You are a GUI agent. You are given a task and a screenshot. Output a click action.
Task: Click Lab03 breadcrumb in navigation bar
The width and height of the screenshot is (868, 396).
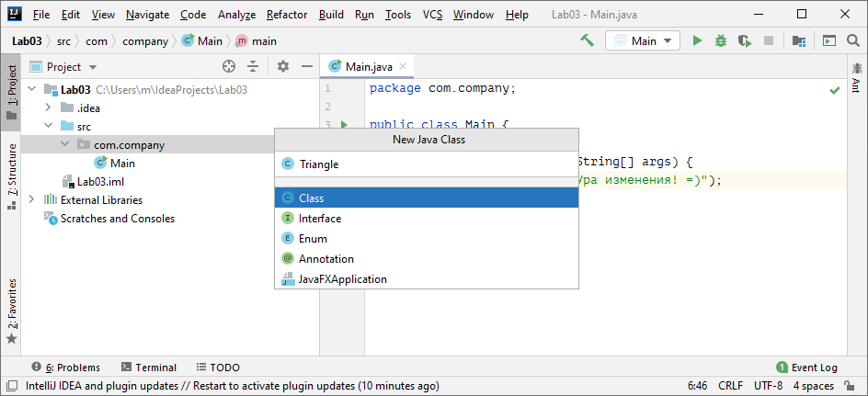(28, 41)
